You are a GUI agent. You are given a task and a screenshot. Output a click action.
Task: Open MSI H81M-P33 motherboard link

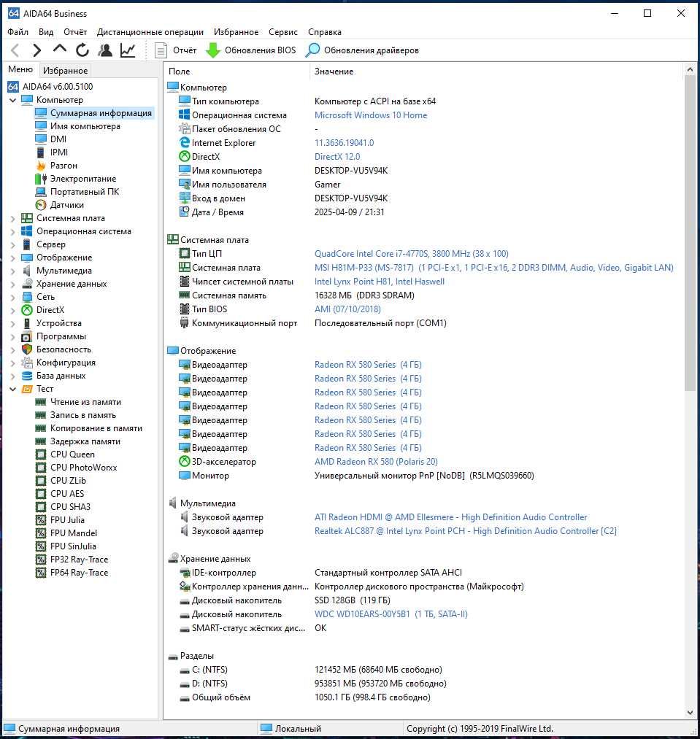point(494,268)
